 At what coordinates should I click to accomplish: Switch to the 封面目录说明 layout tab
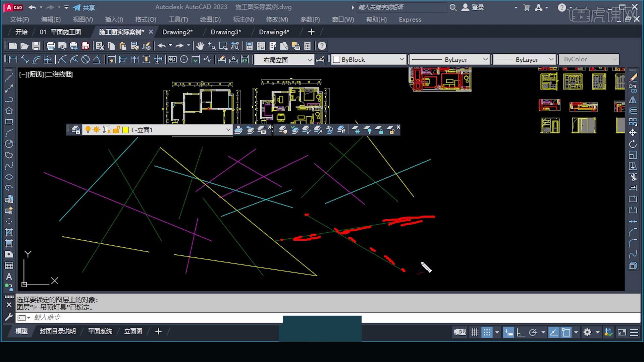[58, 331]
